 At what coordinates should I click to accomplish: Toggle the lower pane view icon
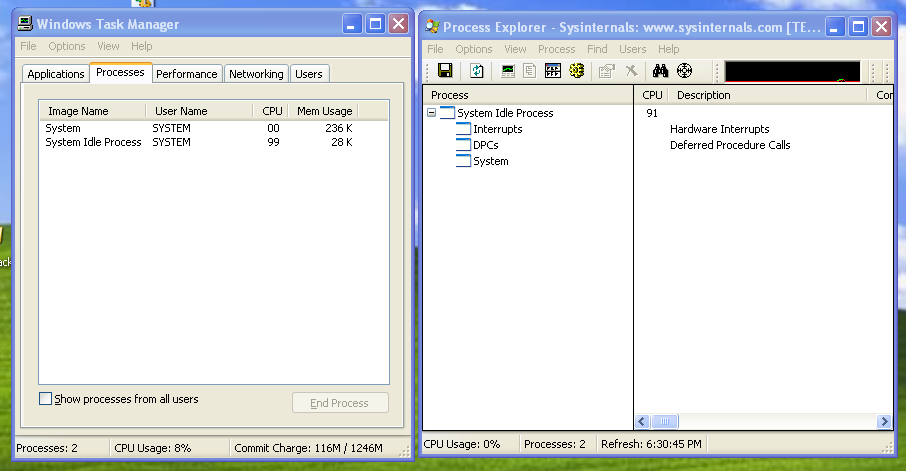553,71
